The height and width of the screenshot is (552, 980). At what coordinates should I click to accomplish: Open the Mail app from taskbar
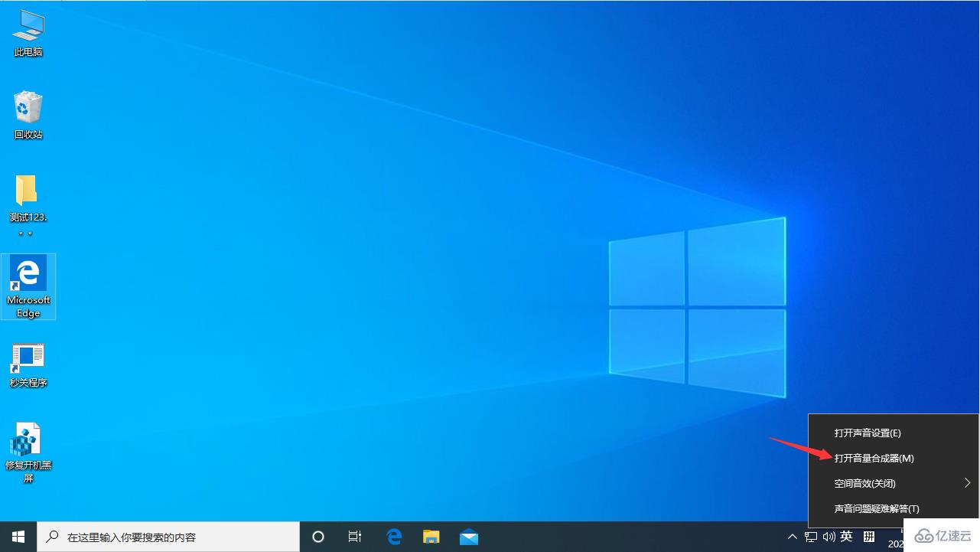(469, 537)
